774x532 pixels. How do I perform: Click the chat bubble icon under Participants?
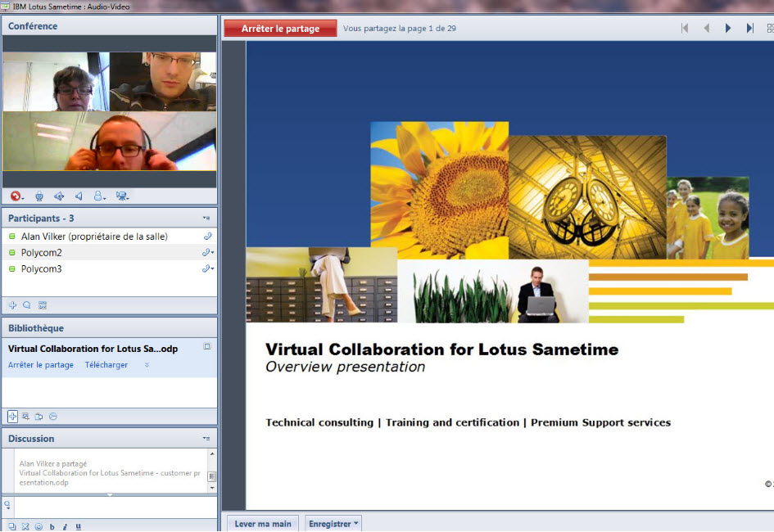click(27, 305)
